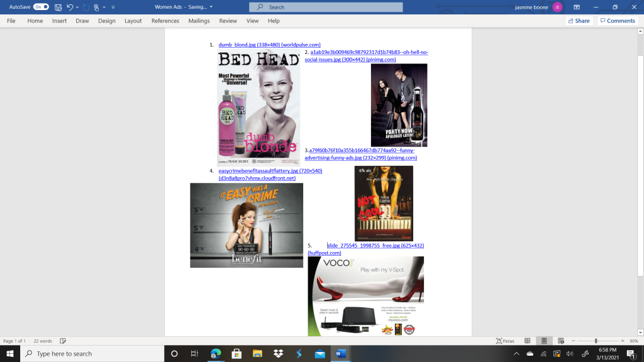Open File Explorer from taskbar
This screenshot has width=644, height=362.
[257, 353]
